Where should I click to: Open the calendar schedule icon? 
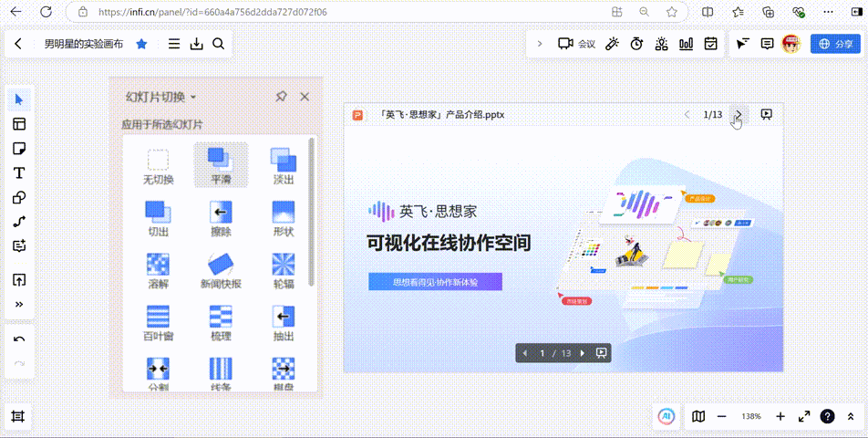click(711, 45)
